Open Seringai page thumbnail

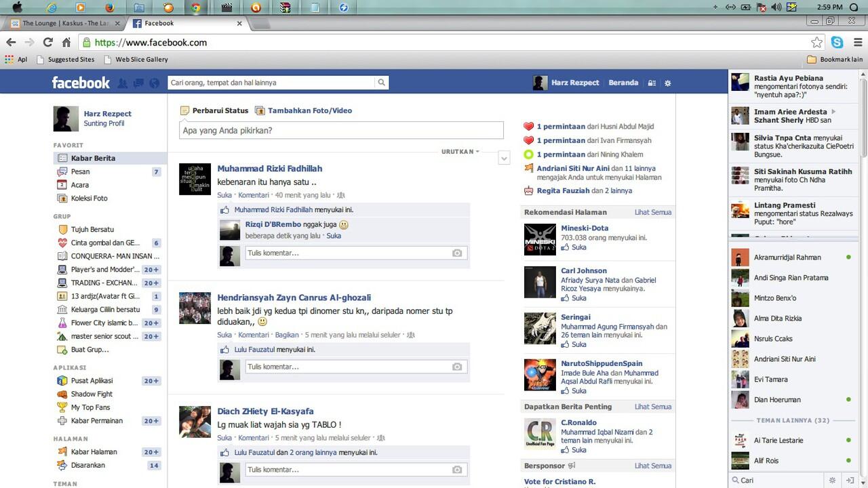click(540, 328)
